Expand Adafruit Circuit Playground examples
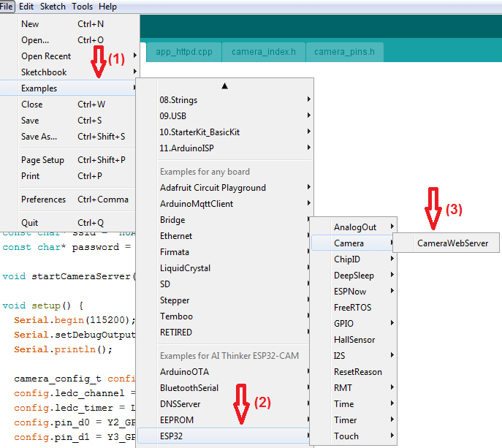Image resolution: width=502 pixels, height=448 pixels. coord(225,188)
